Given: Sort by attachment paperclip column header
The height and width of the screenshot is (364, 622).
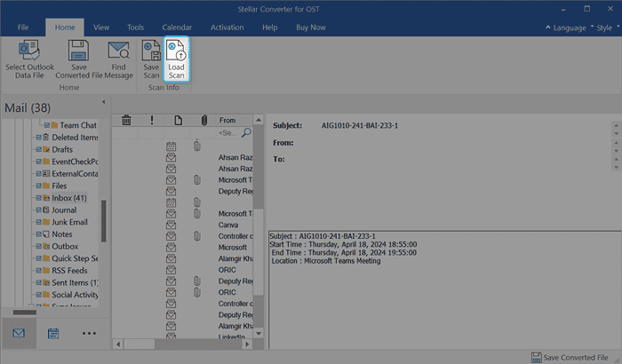Looking at the screenshot, I should point(203,120).
